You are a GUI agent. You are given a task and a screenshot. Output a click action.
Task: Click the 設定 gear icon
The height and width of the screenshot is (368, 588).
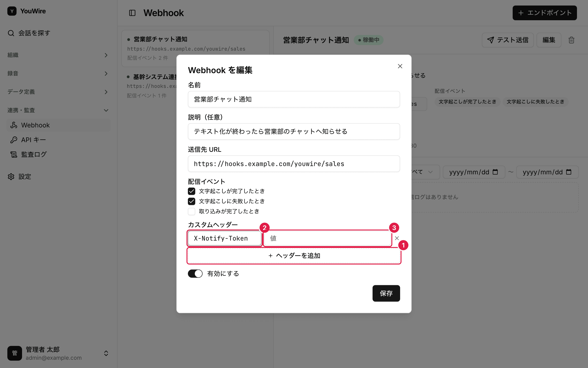11,177
